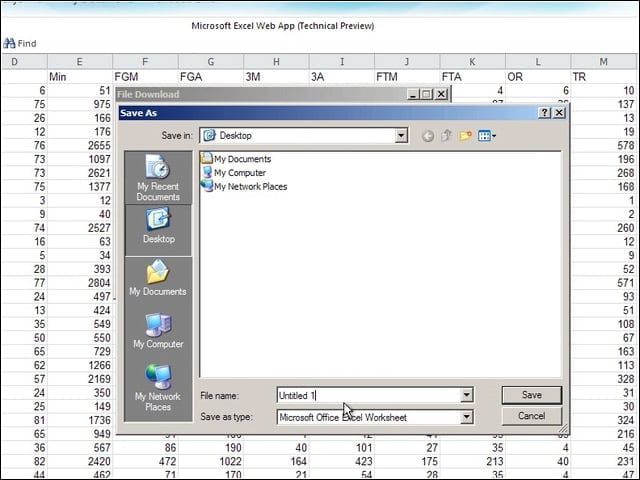Click the FGA header cell
The image size is (640, 480).
coord(211,77)
